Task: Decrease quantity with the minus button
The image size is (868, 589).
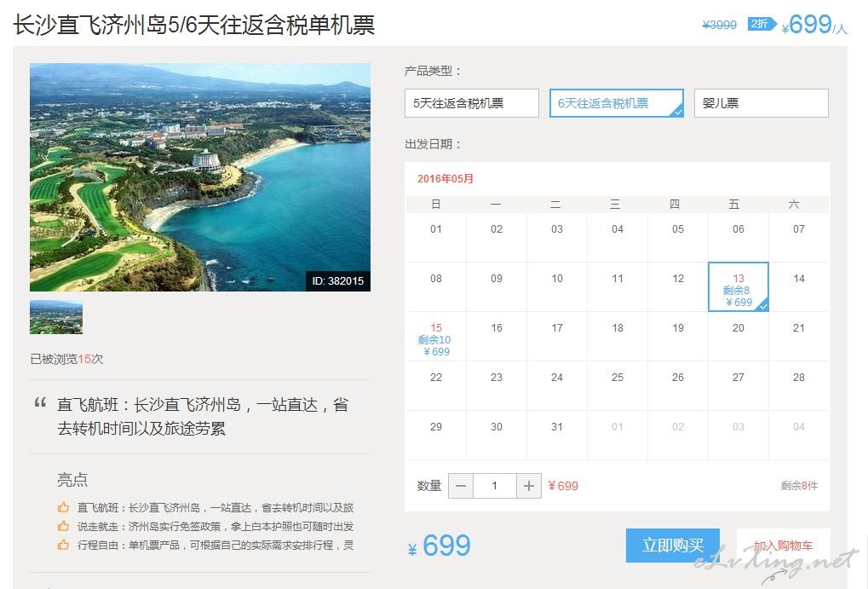Action: [461, 486]
